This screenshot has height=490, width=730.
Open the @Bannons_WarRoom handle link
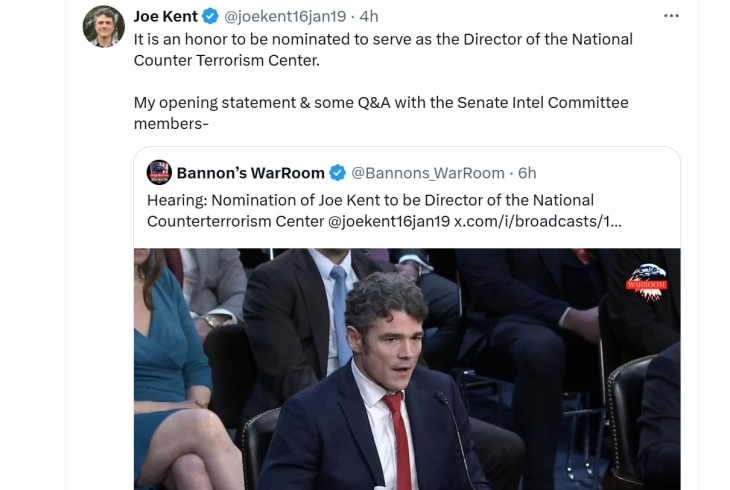click(427, 173)
